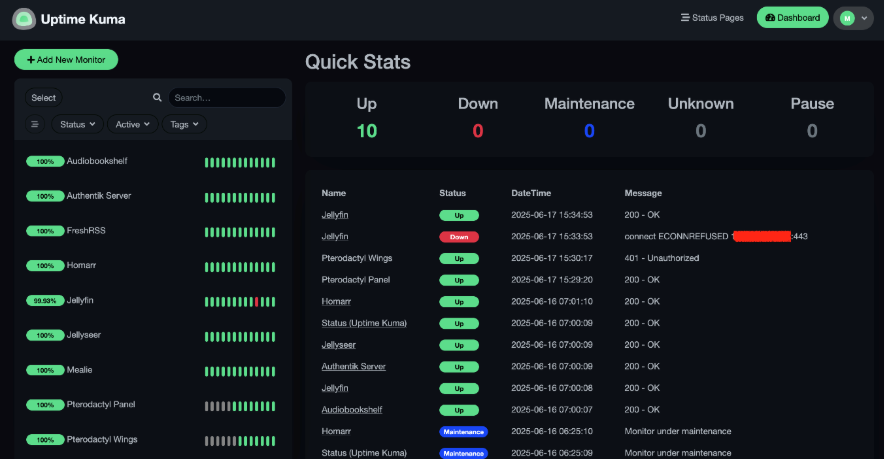Expand the Tags filter dropdown

[x=184, y=124]
